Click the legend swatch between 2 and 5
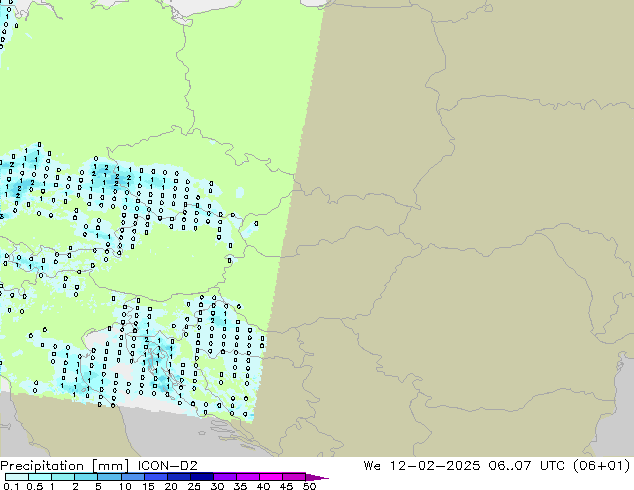Screen dimensions: 634x490 coord(86,477)
